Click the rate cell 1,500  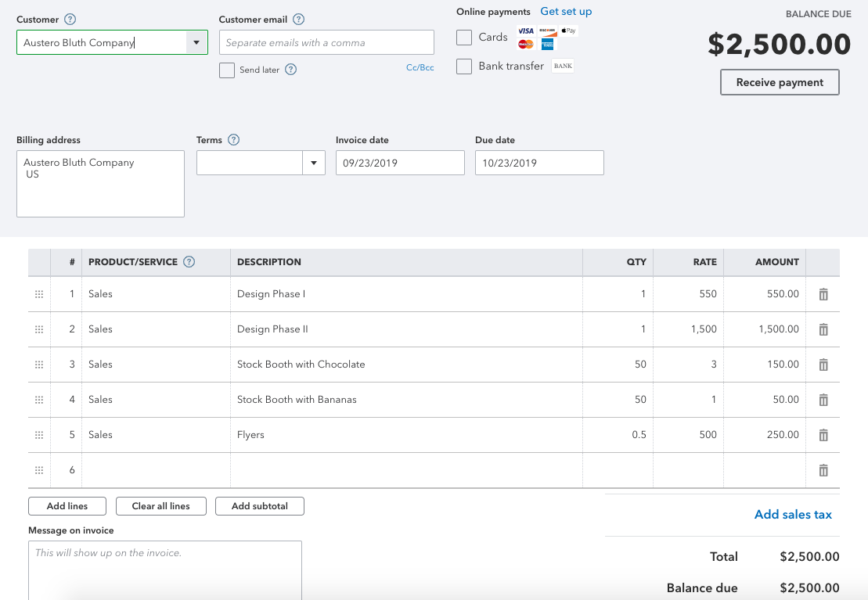click(689, 329)
